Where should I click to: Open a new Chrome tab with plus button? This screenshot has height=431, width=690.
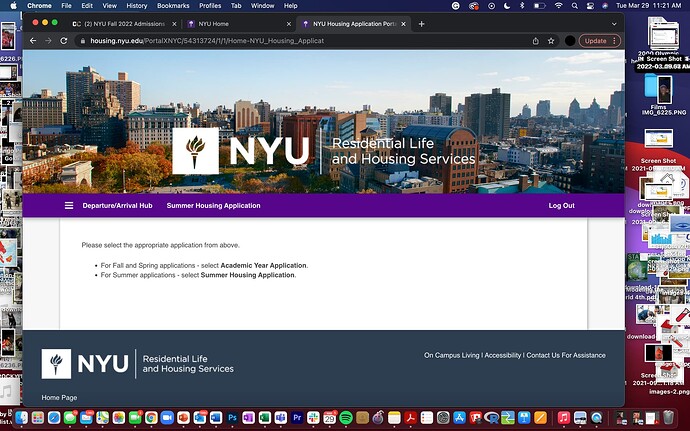[421, 24]
